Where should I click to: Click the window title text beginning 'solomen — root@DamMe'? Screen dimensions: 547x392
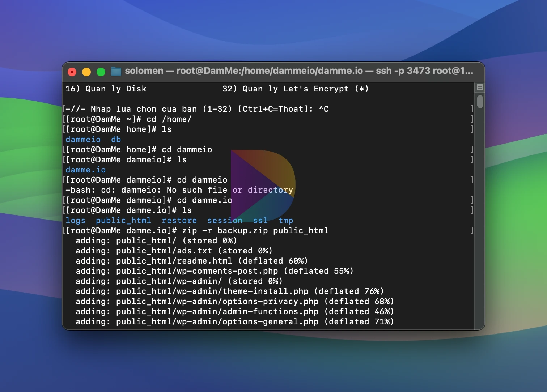[x=299, y=71]
